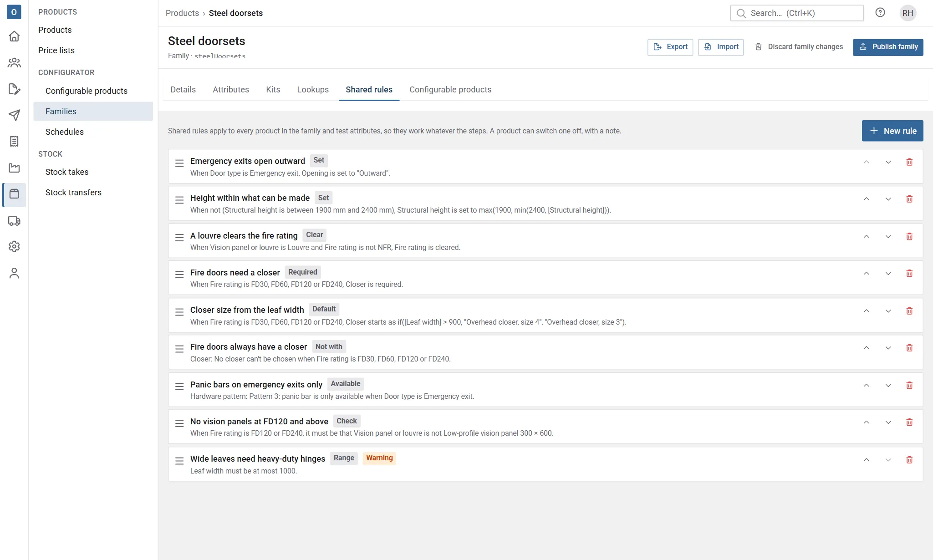Move Height within what can be made up

click(x=867, y=199)
